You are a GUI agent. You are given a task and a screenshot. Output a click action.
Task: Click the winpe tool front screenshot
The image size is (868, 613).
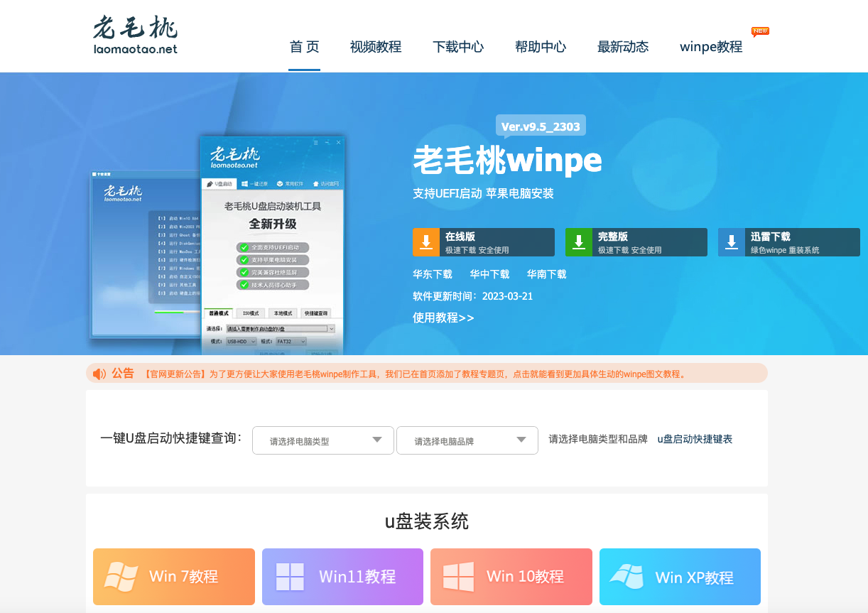coord(273,246)
